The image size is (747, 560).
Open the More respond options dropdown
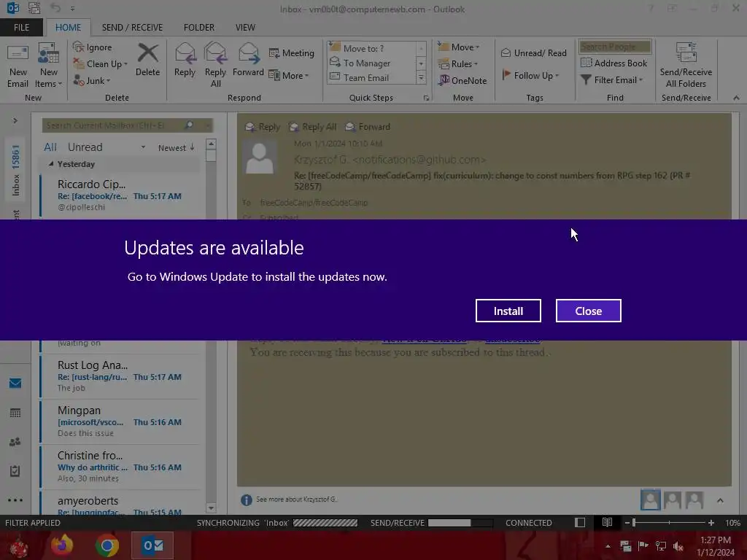[x=289, y=75]
